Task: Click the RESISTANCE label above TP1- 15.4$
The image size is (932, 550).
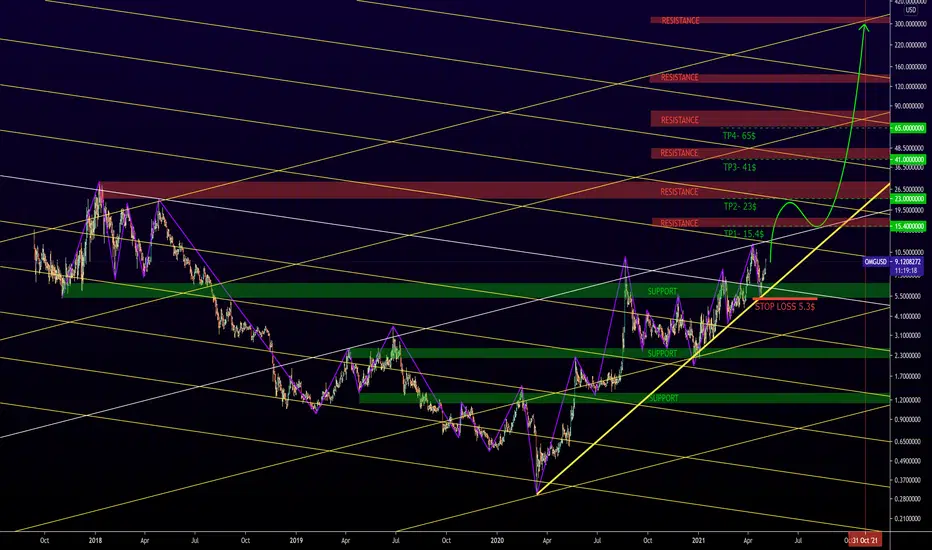Action: click(x=679, y=224)
